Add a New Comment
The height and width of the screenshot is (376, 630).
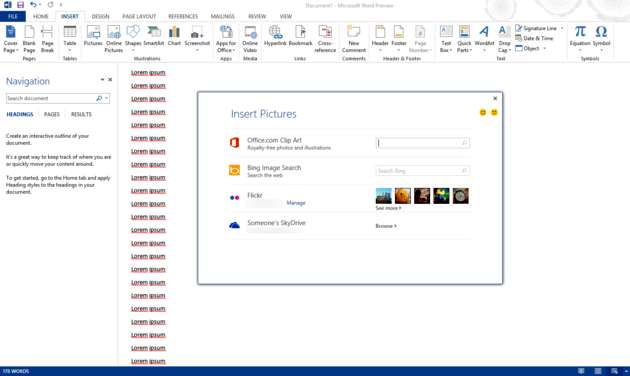(354, 39)
